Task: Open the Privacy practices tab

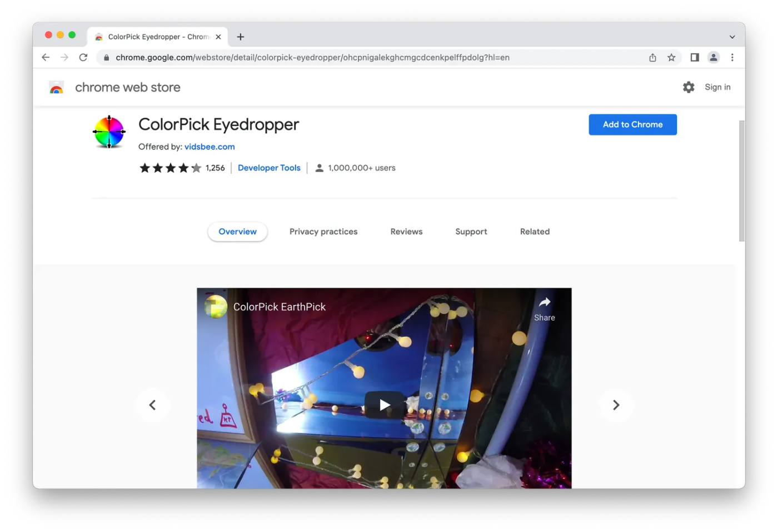Action: point(323,232)
